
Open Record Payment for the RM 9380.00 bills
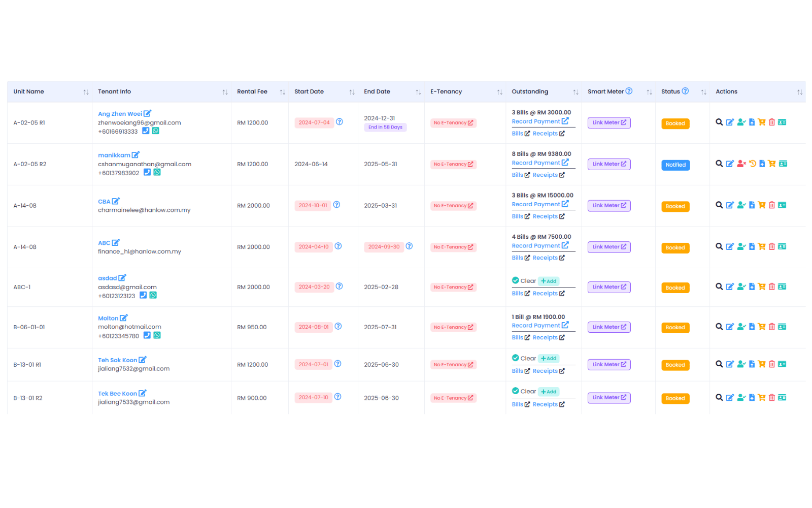click(540, 163)
